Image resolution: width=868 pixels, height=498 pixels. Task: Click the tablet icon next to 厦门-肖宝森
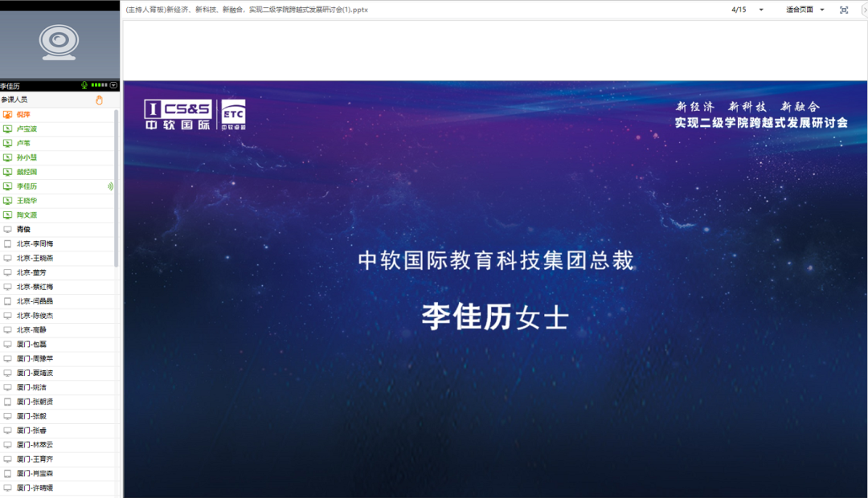8,474
